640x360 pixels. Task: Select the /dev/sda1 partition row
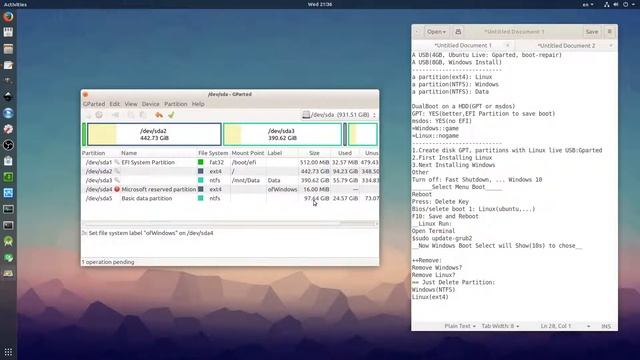230,162
